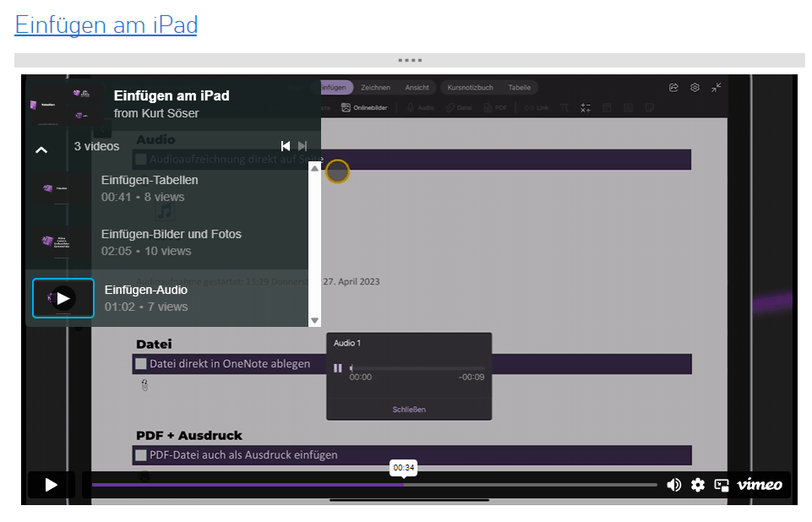Open the Kursnotizbuch tab
Image resolution: width=812 pixels, height=522 pixels.
tap(470, 88)
